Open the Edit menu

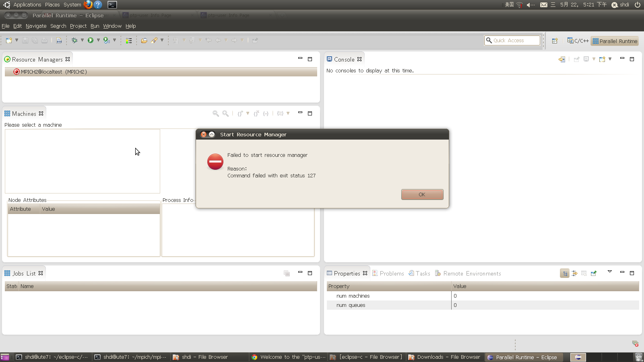click(x=17, y=26)
